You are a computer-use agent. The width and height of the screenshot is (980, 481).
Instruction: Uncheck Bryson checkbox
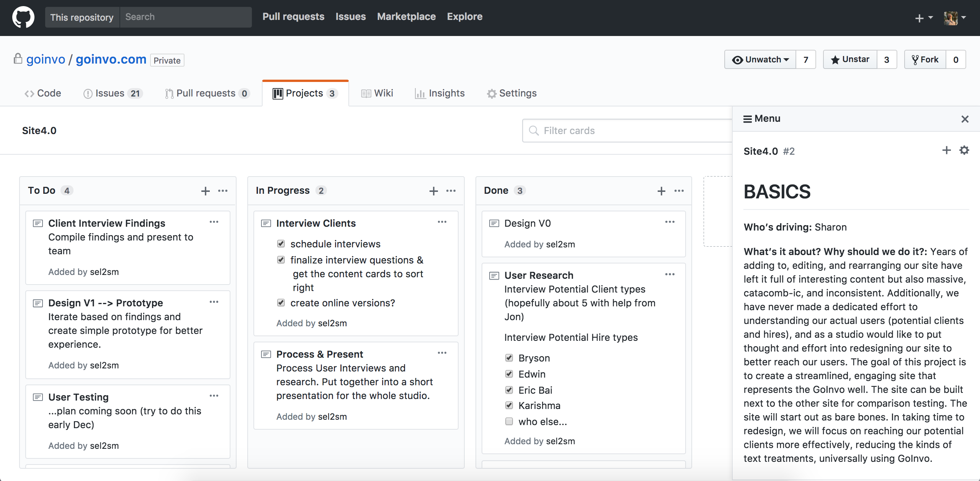509,358
